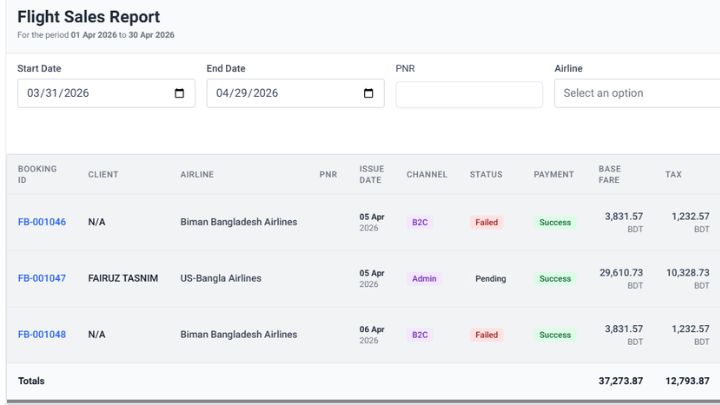Open booking FB-001048 link
This screenshot has width=720, height=405.
(42, 335)
